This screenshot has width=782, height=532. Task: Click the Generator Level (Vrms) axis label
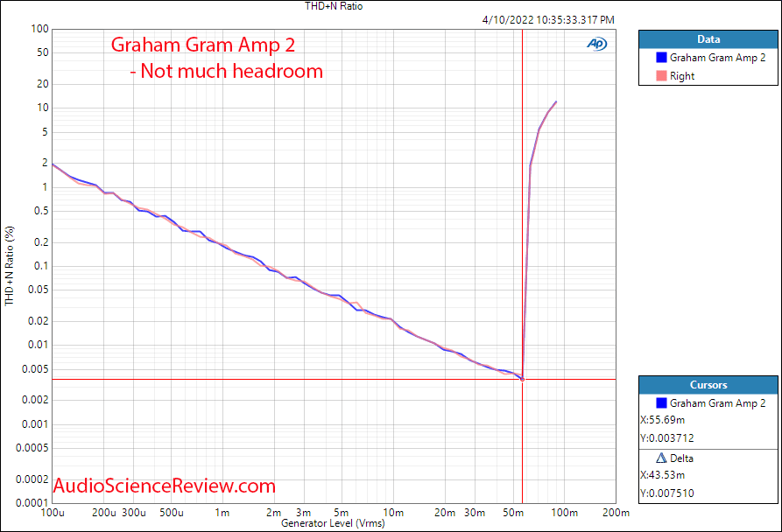coord(333,523)
